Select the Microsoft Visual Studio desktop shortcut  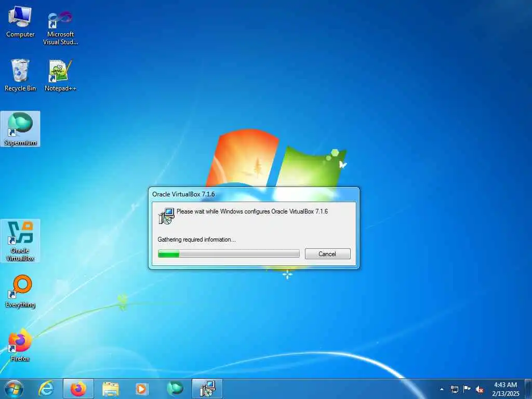coord(60,27)
